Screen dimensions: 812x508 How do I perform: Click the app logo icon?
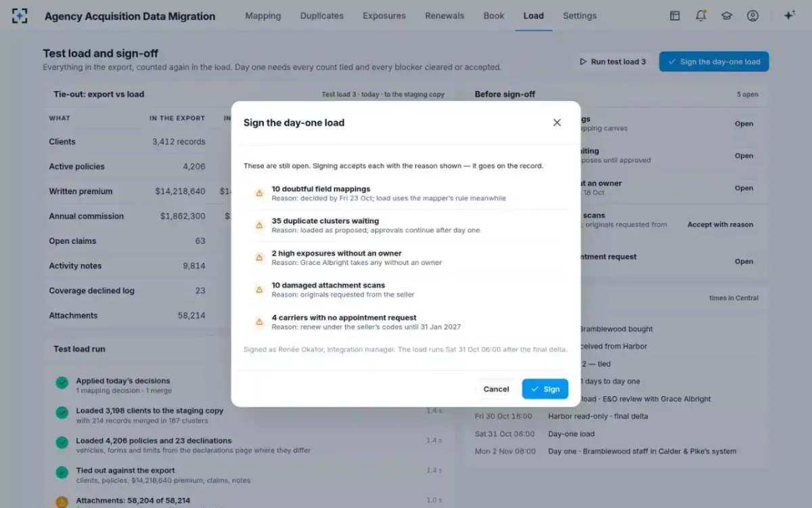tap(20, 16)
